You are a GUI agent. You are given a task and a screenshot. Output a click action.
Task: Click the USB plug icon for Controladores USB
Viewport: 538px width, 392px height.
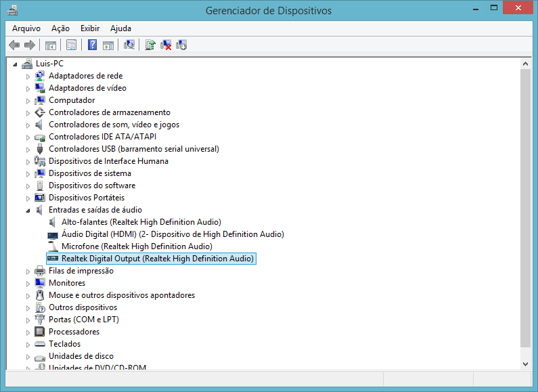(40, 149)
